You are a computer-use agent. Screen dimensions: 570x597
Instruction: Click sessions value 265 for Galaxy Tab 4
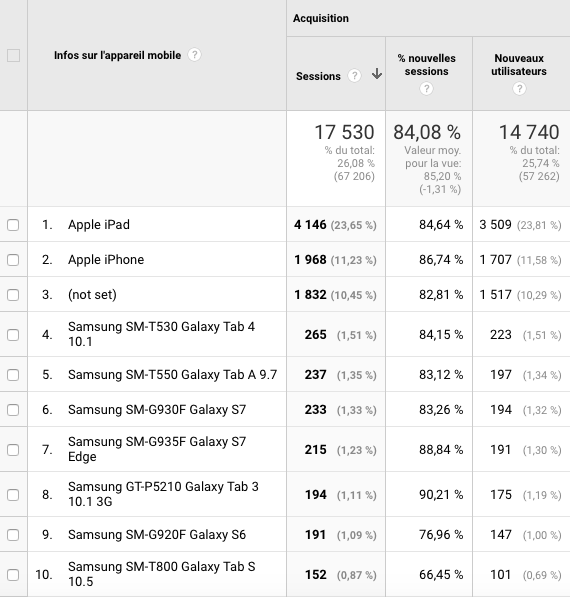click(315, 335)
